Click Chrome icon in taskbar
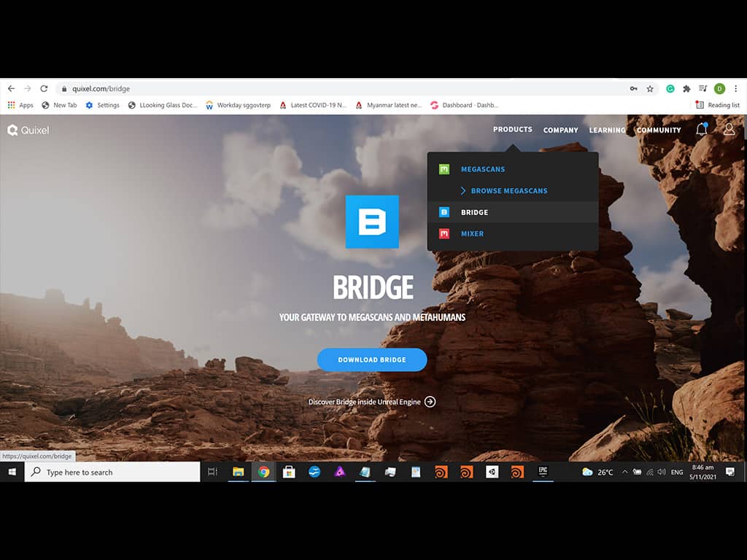The width and height of the screenshot is (747, 560). click(x=263, y=472)
